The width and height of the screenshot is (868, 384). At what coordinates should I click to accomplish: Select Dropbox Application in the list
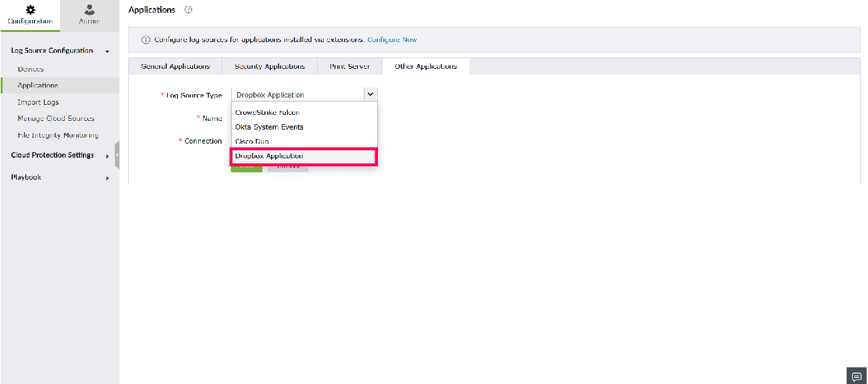(x=304, y=156)
